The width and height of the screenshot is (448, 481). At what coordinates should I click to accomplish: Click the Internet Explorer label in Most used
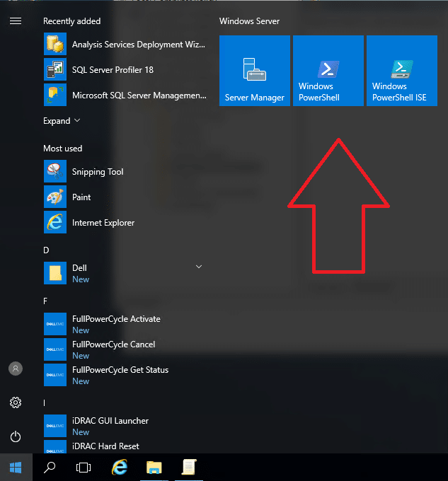tap(103, 223)
